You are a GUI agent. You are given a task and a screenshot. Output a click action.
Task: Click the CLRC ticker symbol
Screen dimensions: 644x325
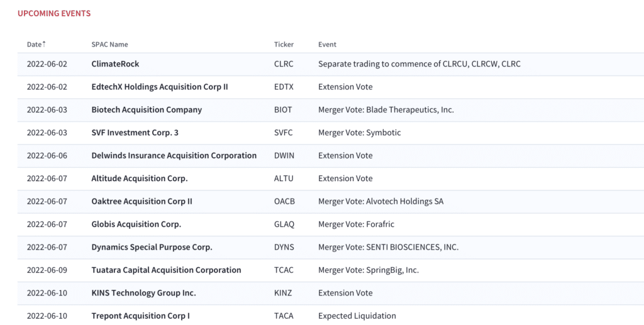click(x=284, y=64)
